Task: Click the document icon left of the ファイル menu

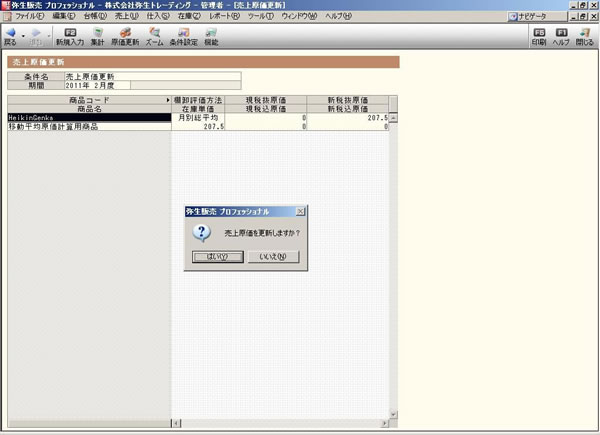Action: click(7, 16)
